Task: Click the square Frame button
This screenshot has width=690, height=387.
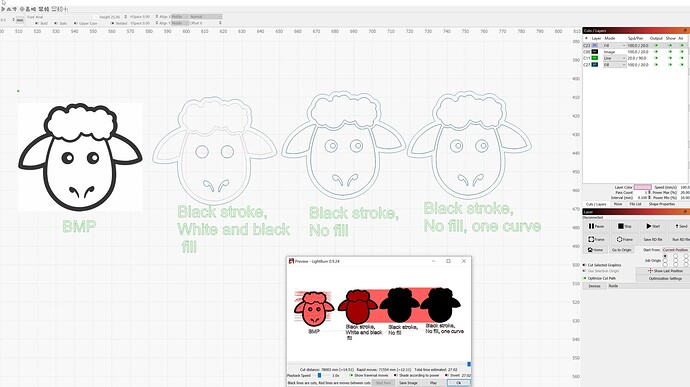Action: [x=596, y=239]
